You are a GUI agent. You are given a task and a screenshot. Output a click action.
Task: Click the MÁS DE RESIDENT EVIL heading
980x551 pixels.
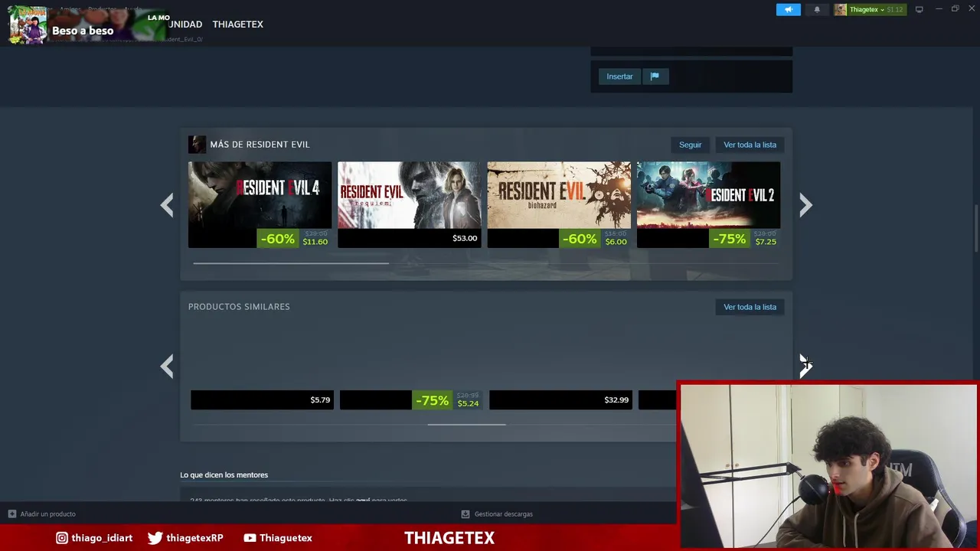(260, 145)
